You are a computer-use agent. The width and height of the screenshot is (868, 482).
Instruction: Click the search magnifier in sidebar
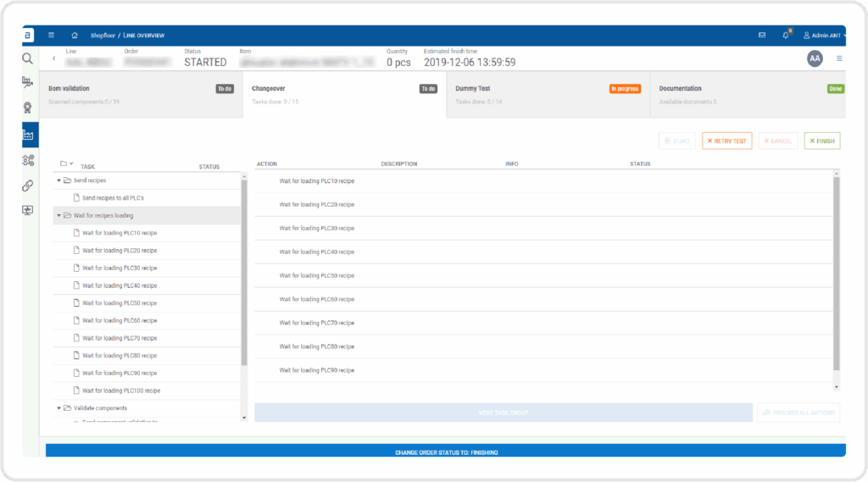28,58
